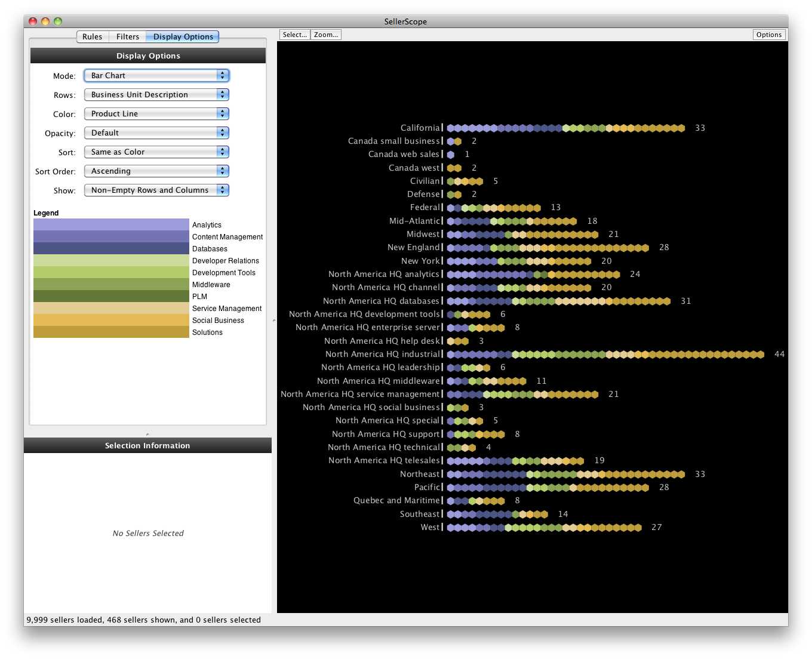Click the Selection Information panel header
This screenshot has height=659, width=812.
coord(147,445)
